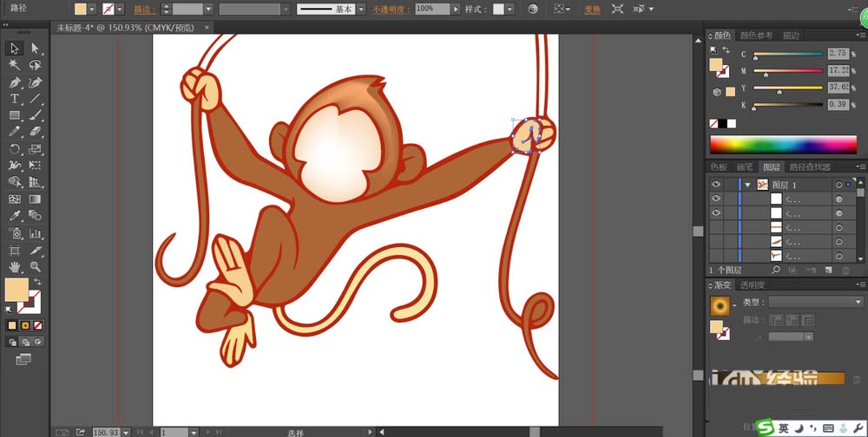Select the Artboard tool

tap(15, 250)
